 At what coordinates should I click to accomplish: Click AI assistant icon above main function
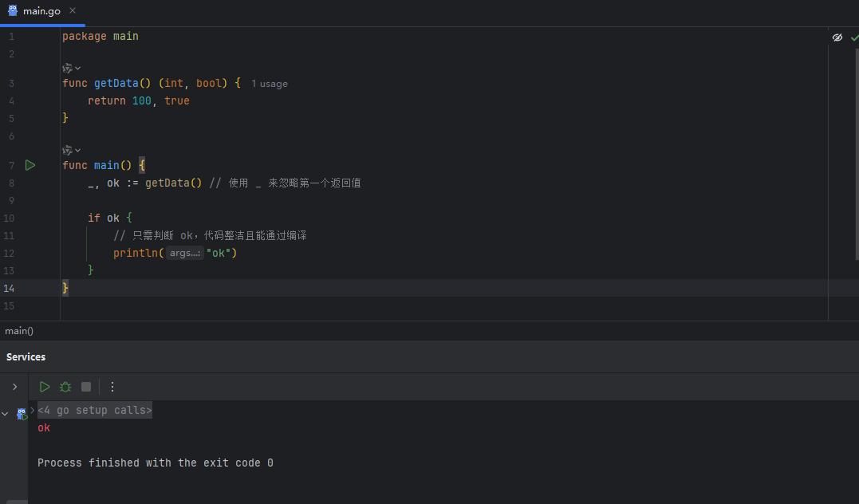pos(69,150)
